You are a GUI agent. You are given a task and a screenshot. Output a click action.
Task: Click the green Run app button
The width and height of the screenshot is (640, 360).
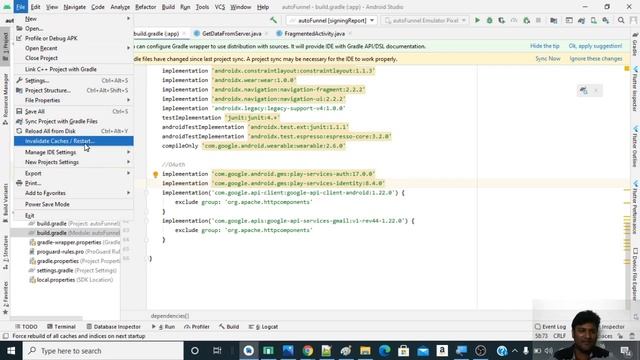pyautogui.click(x=477, y=20)
